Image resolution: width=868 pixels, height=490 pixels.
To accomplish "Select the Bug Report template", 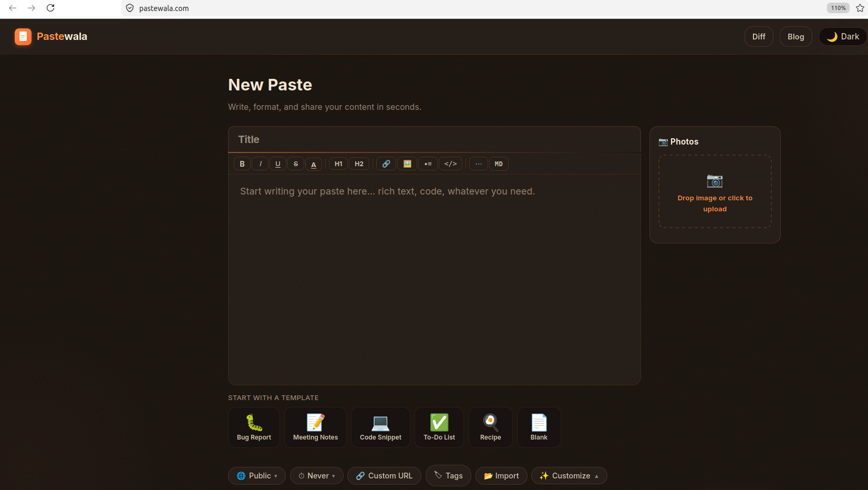I will coord(254,427).
